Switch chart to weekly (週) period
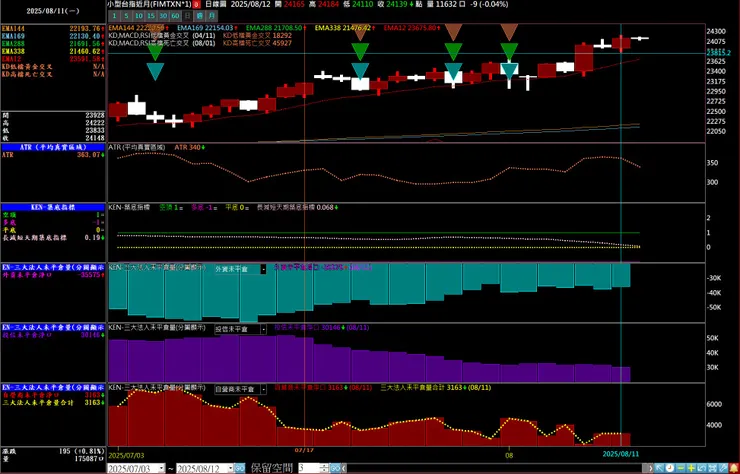Screen dimensions: 740x474 pos(200,16)
